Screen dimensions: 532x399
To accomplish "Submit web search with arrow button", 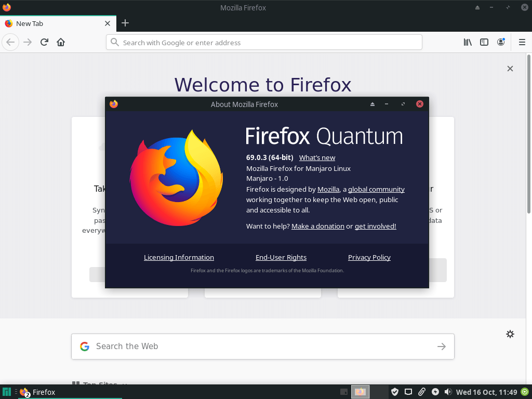I will (442, 347).
